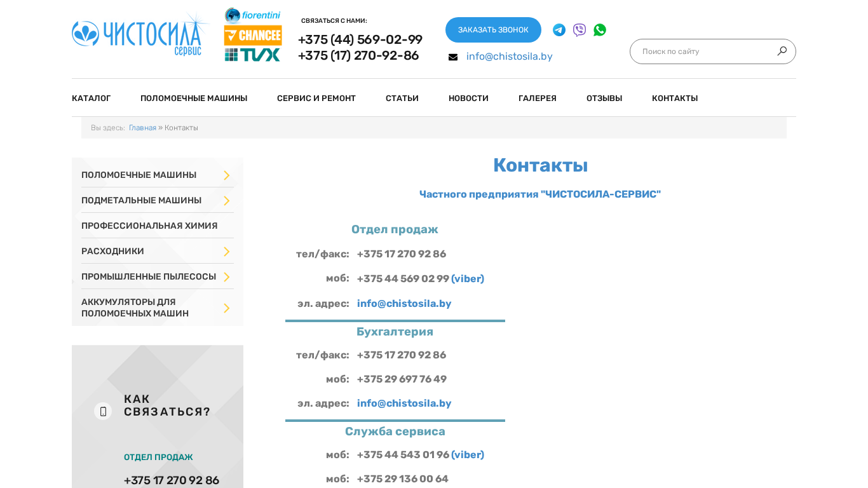Click the Контакты page heading
The width and height of the screenshot is (868, 488).
tap(540, 165)
